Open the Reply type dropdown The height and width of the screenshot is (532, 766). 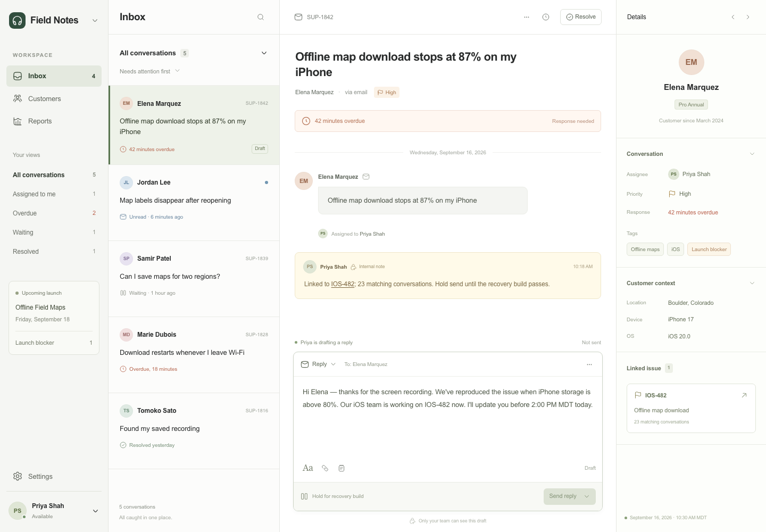(319, 364)
